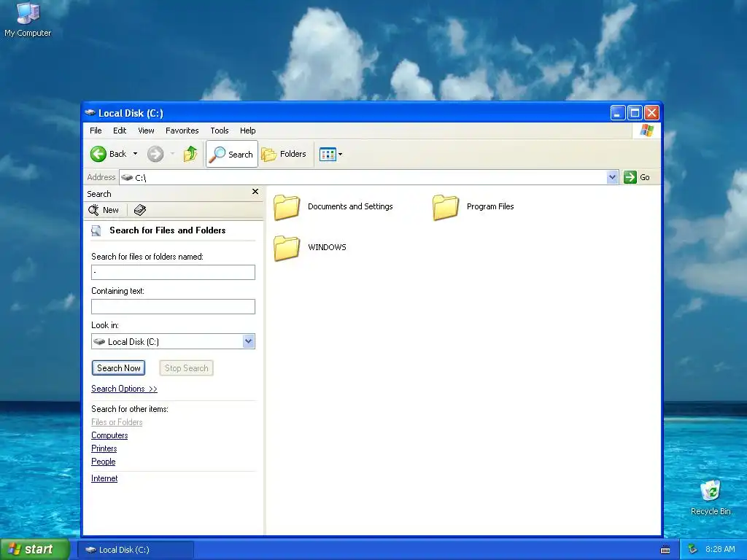The width and height of the screenshot is (747, 560).
Task: Open the Help menu
Action: pyautogui.click(x=248, y=131)
